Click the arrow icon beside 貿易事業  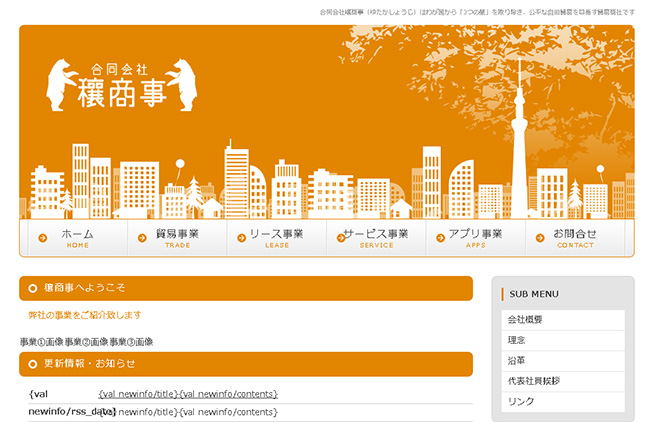[140, 238]
